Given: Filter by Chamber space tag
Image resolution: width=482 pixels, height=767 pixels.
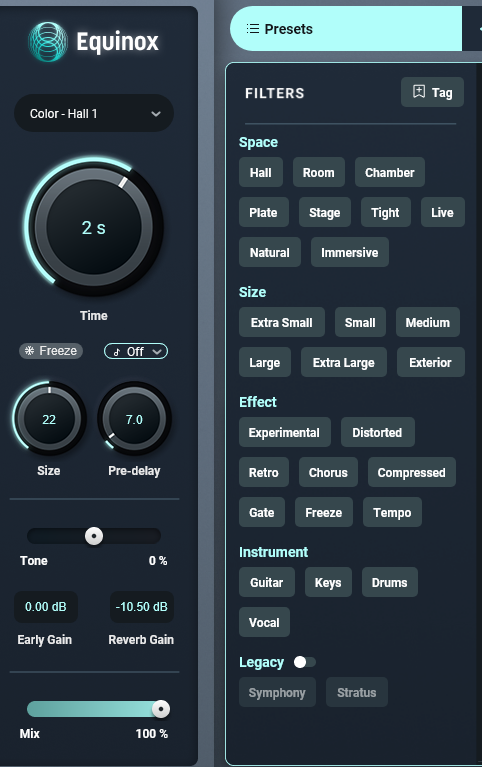Looking at the screenshot, I should click(x=390, y=172).
